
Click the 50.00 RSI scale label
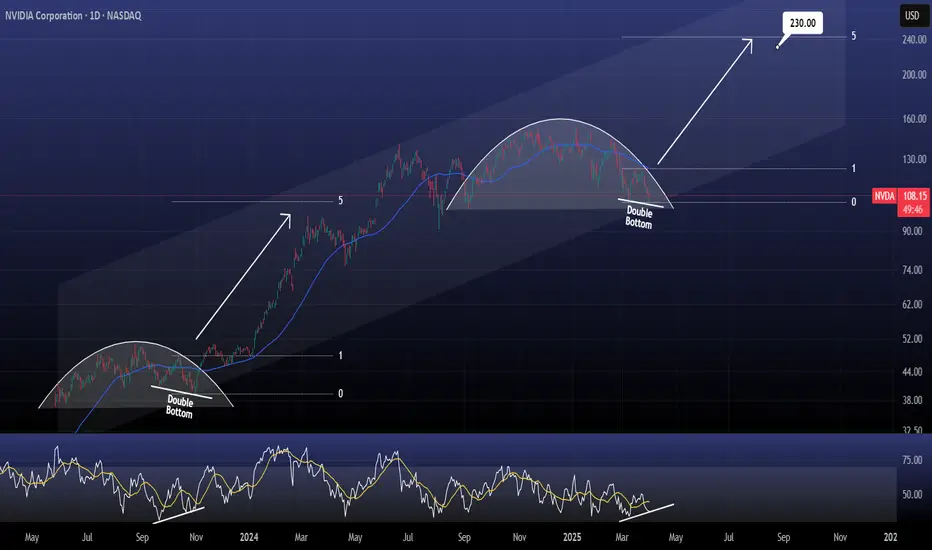pyautogui.click(x=912, y=495)
